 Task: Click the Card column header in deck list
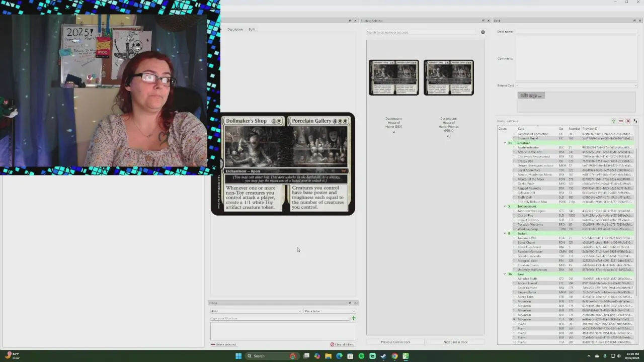point(521,129)
